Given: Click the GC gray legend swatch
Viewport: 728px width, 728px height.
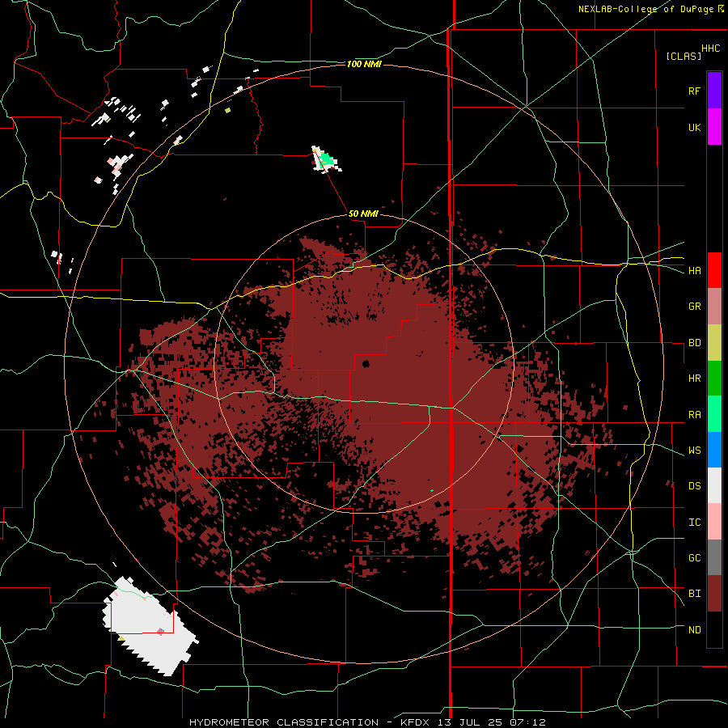Looking at the screenshot, I should (714, 557).
